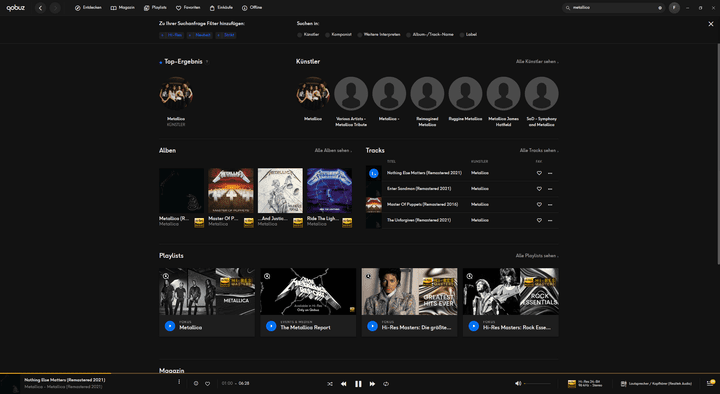Open the play queue icon
Screen dimensions: 720x394
coord(710,383)
